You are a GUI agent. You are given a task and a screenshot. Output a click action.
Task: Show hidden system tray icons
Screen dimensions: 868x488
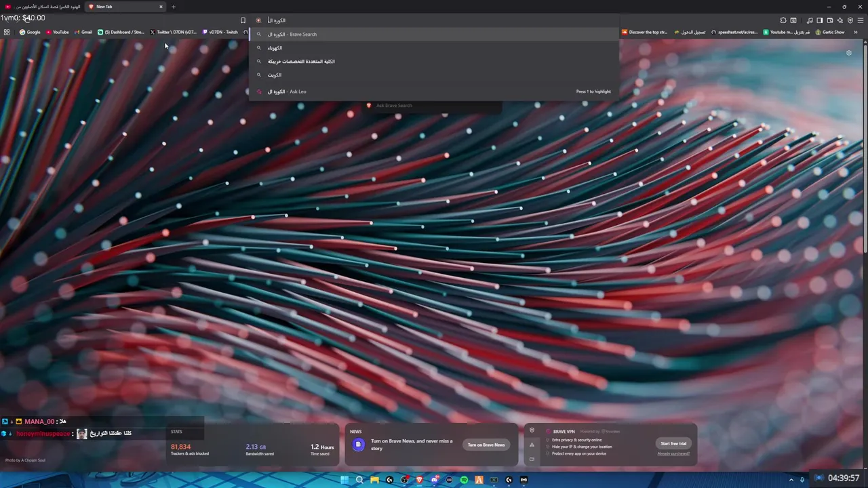[792, 479]
